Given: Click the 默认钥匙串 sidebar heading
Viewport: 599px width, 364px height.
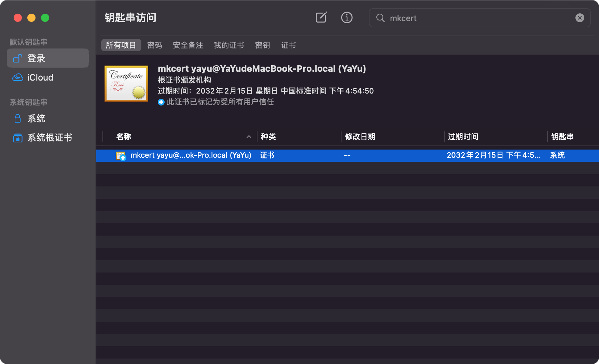Looking at the screenshot, I should 28,42.
